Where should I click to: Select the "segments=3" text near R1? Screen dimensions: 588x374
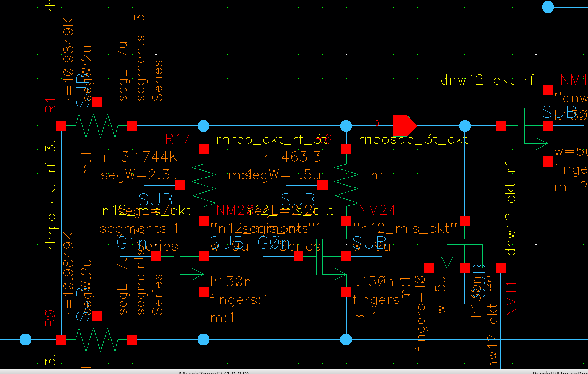(x=141, y=57)
